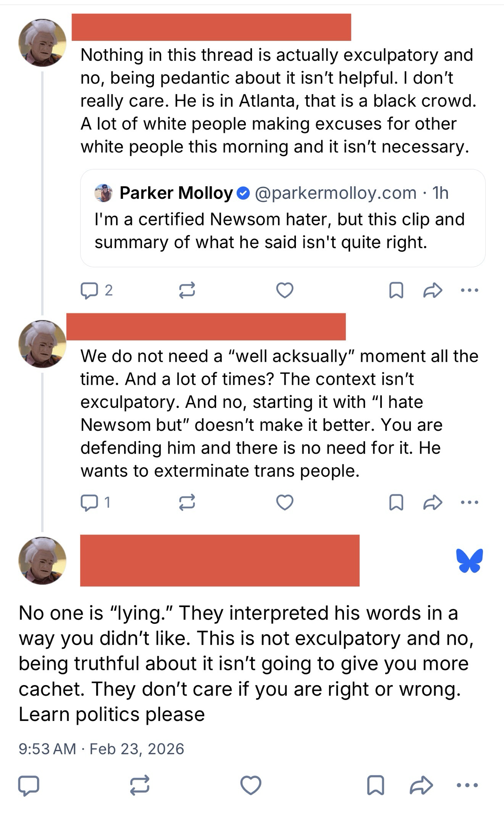Open more options for first post

[469, 291]
